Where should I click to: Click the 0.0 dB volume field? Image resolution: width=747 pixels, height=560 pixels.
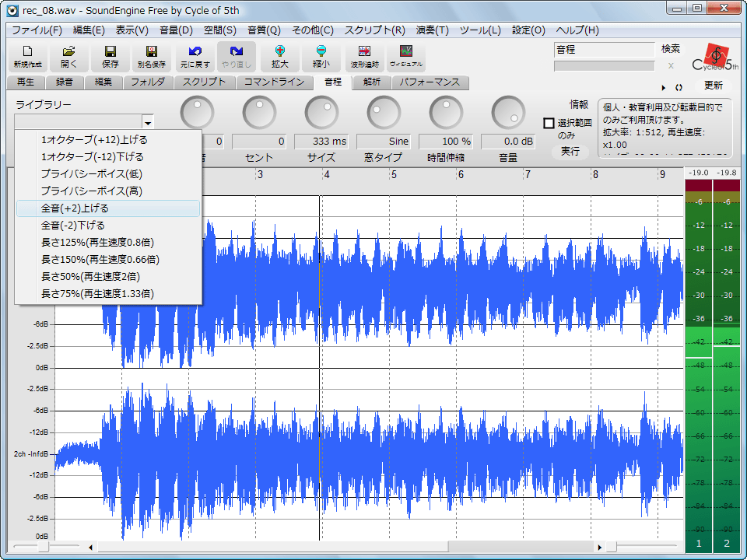coord(508,142)
